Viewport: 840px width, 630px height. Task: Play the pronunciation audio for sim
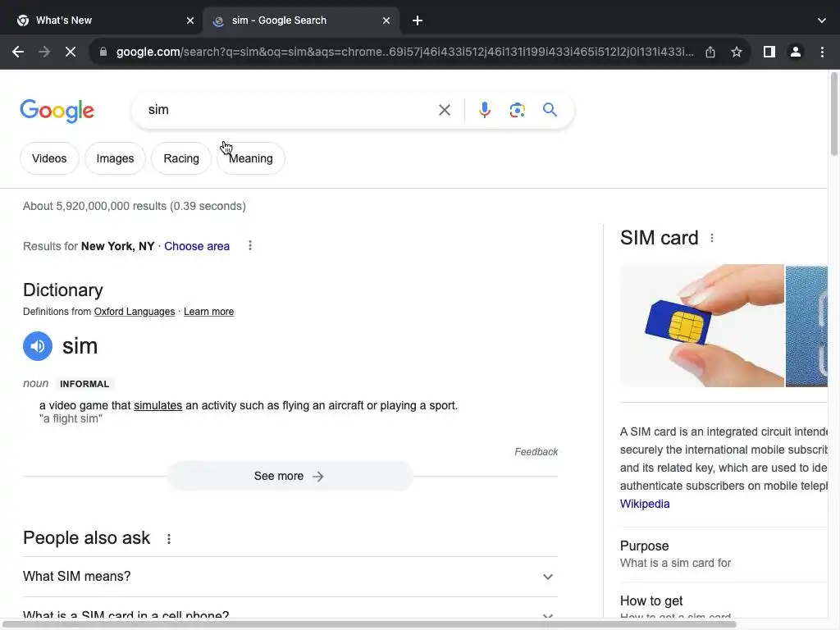[38, 346]
